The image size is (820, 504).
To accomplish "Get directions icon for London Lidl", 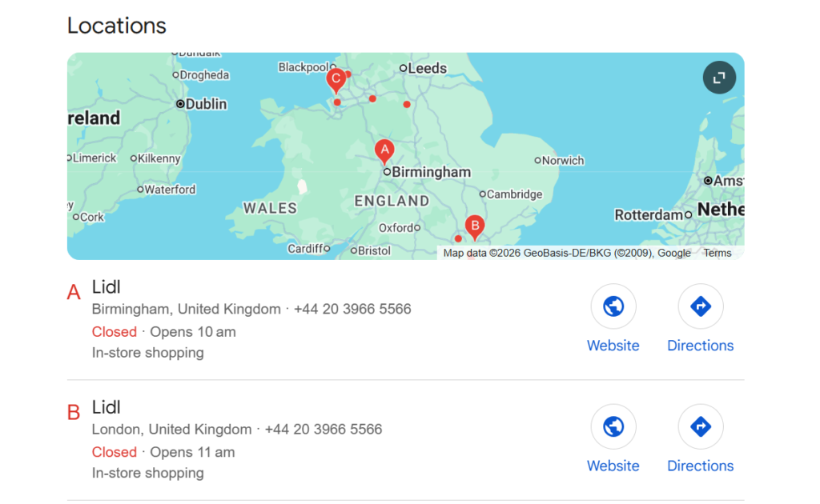I will tap(701, 426).
